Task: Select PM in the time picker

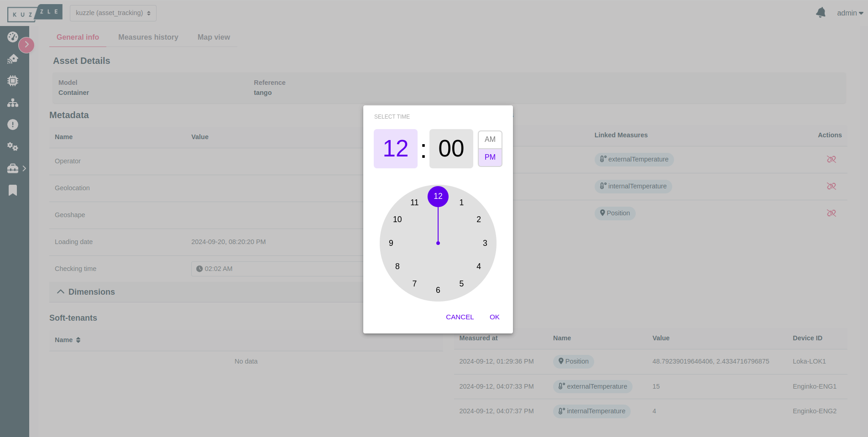Action: [x=490, y=157]
